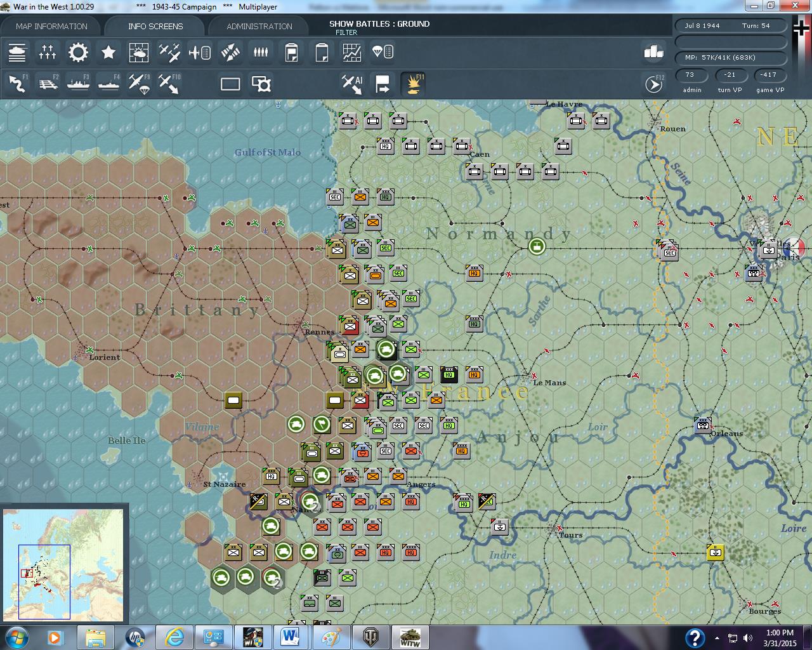The width and height of the screenshot is (812, 650).
Task: Click the Tours city label
Action: point(570,535)
